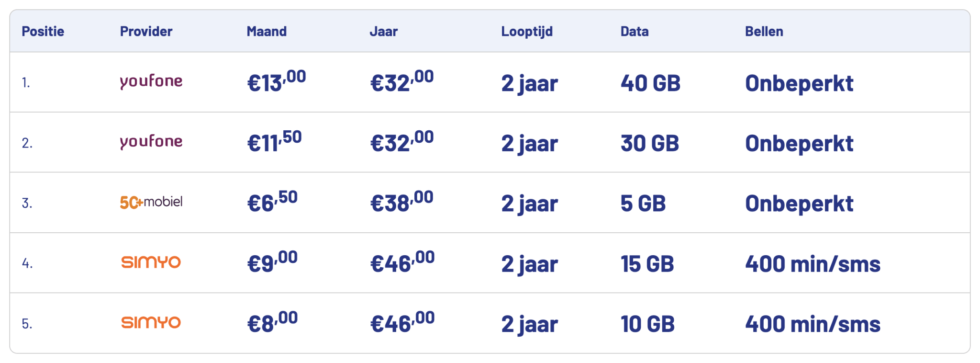Click the 40 GB data amount
Image resolution: width=980 pixels, height=363 pixels.
[x=650, y=83]
